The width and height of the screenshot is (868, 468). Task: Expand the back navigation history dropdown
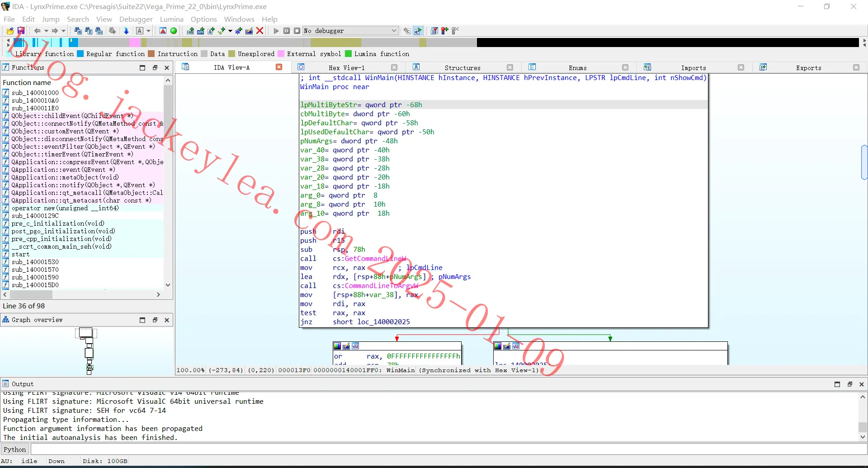coord(46,31)
